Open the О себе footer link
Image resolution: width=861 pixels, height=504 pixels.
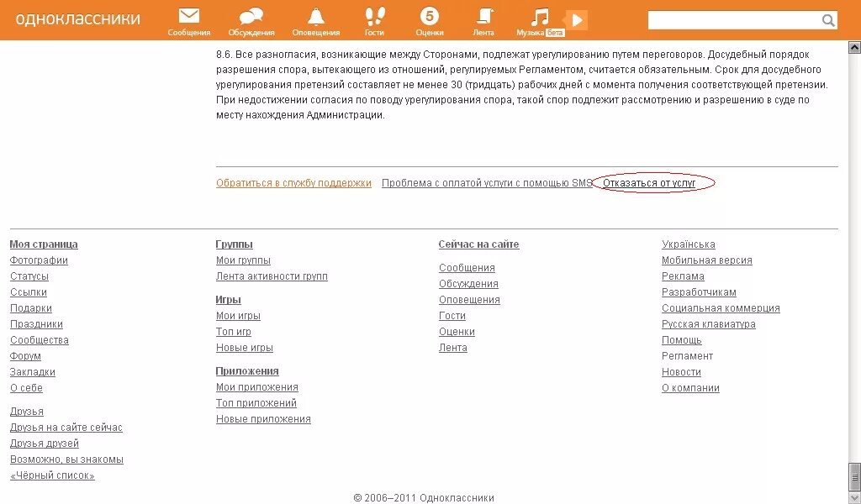tap(26, 387)
